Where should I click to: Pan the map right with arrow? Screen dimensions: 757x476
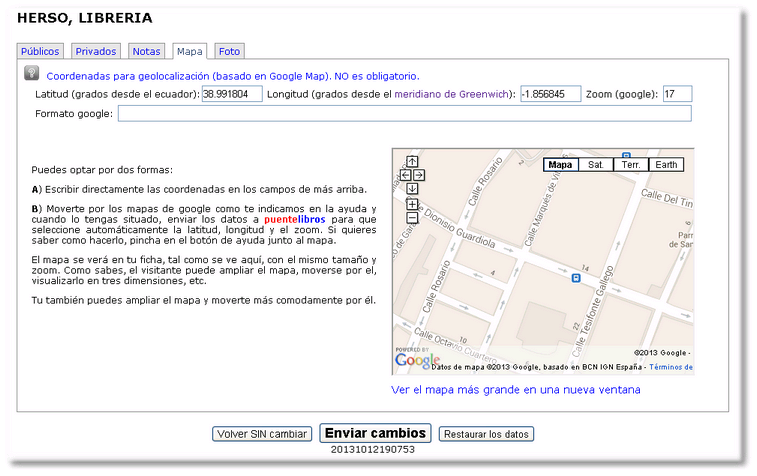click(x=419, y=175)
